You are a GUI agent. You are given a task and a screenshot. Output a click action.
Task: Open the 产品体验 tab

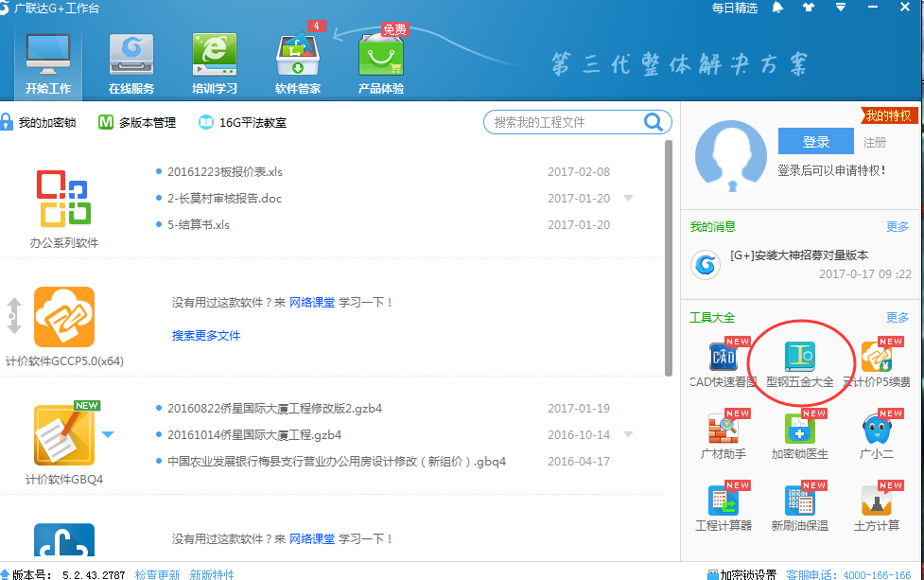tap(381, 64)
